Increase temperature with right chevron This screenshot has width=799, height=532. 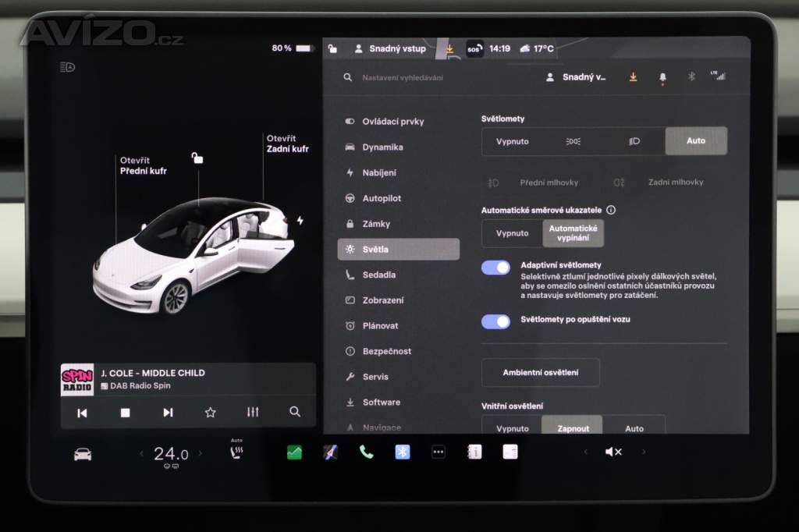click(x=201, y=453)
